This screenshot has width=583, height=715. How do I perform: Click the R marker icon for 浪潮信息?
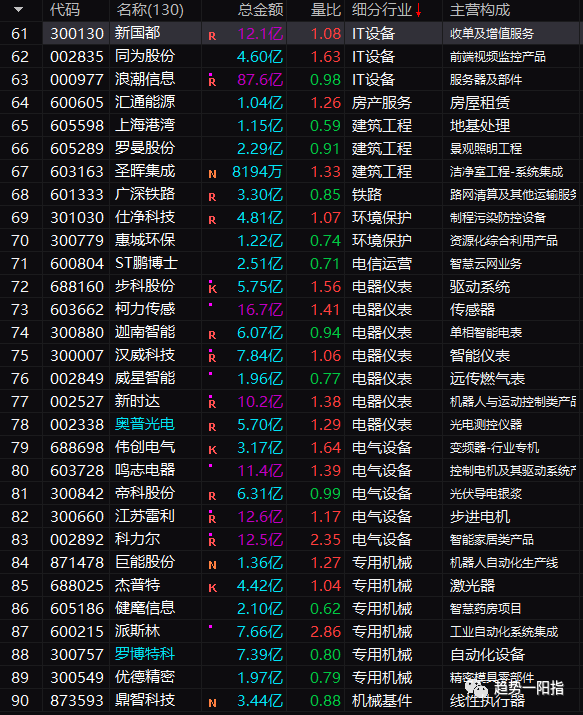(x=212, y=81)
